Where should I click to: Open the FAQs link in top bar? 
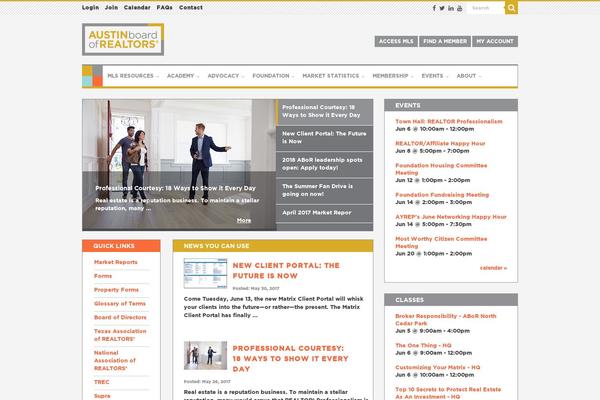click(164, 7)
